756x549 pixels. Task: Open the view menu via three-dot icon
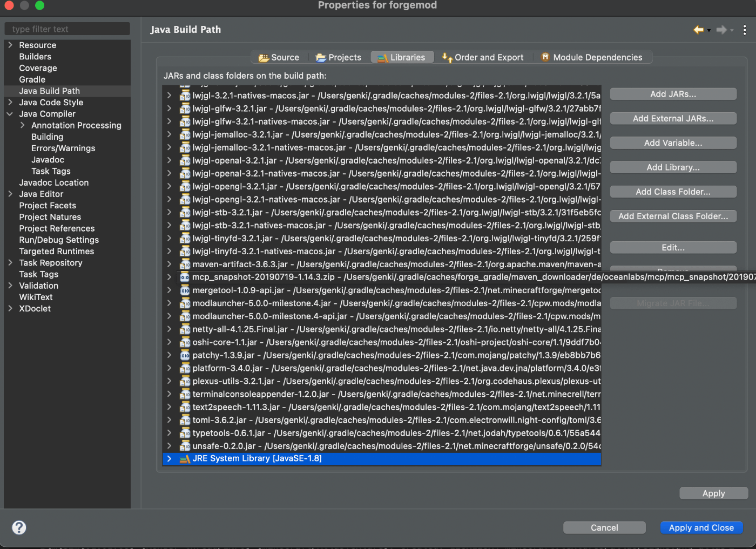pos(745,30)
